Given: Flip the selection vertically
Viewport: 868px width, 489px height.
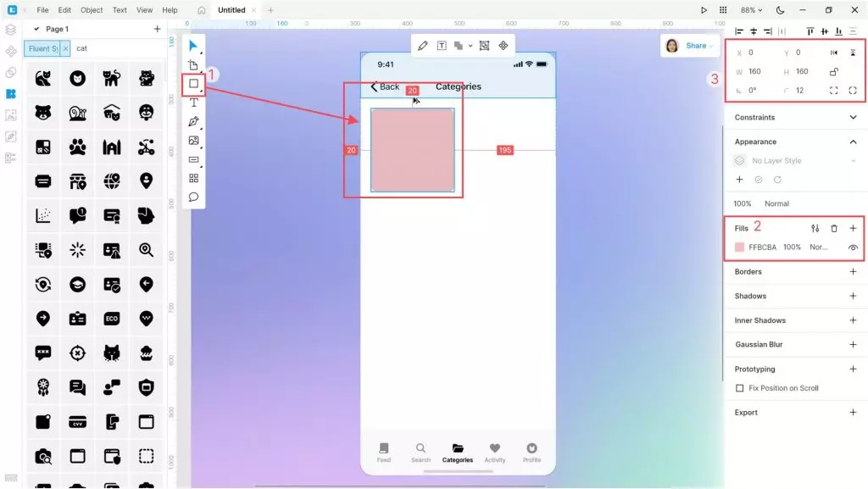Looking at the screenshot, I should click(x=853, y=53).
